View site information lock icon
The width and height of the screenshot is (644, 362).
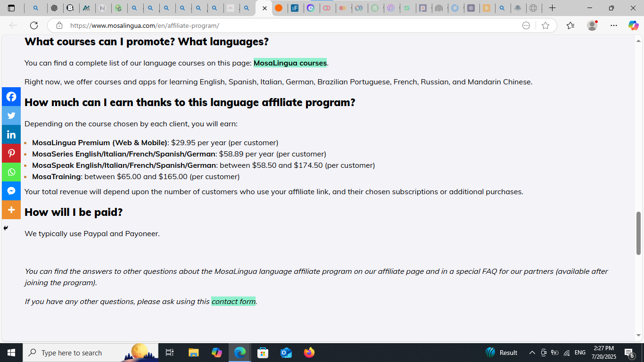coord(59,25)
